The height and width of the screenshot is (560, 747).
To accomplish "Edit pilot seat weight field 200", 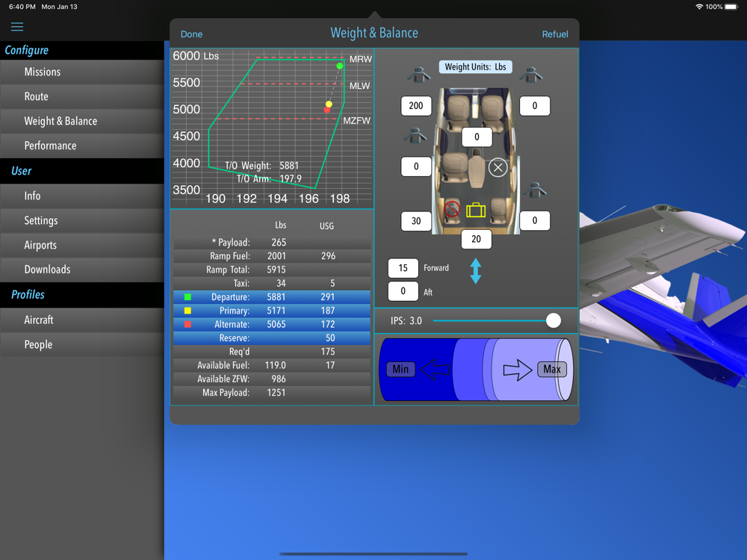I will coord(416,106).
